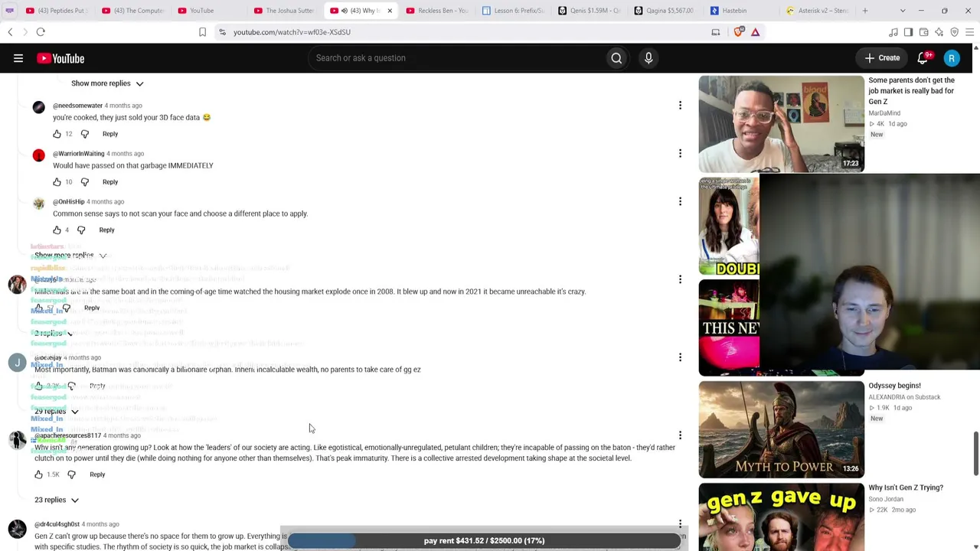The width and height of the screenshot is (980, 551).
Task: Click the page vertical scrollbar thumb
Action: pos(975,453)
